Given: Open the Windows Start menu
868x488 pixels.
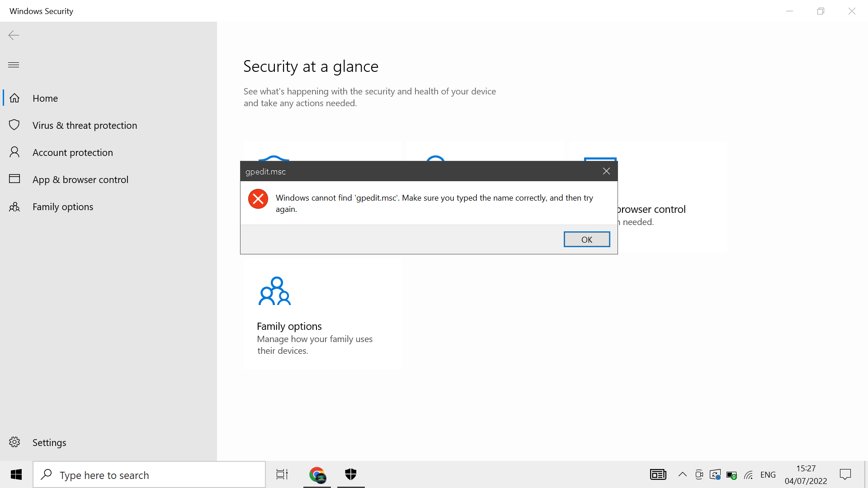Looking at the screenshot, I should point(16,474).
